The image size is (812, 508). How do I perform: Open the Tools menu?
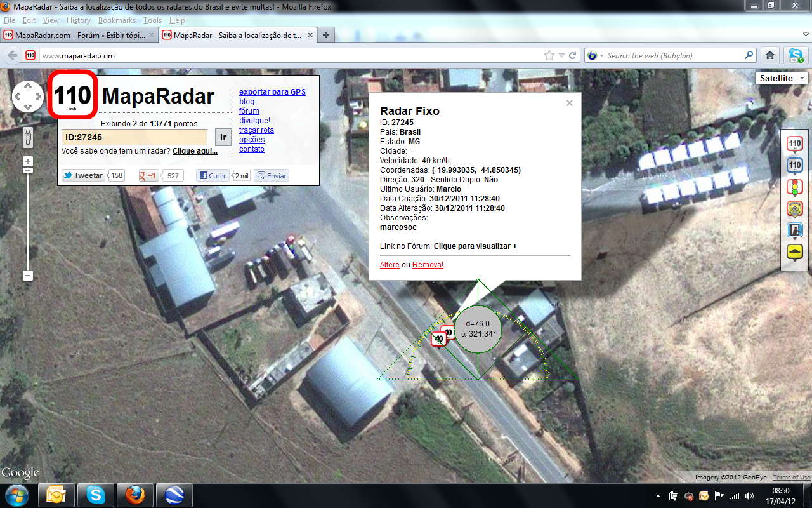pos(152,20)
